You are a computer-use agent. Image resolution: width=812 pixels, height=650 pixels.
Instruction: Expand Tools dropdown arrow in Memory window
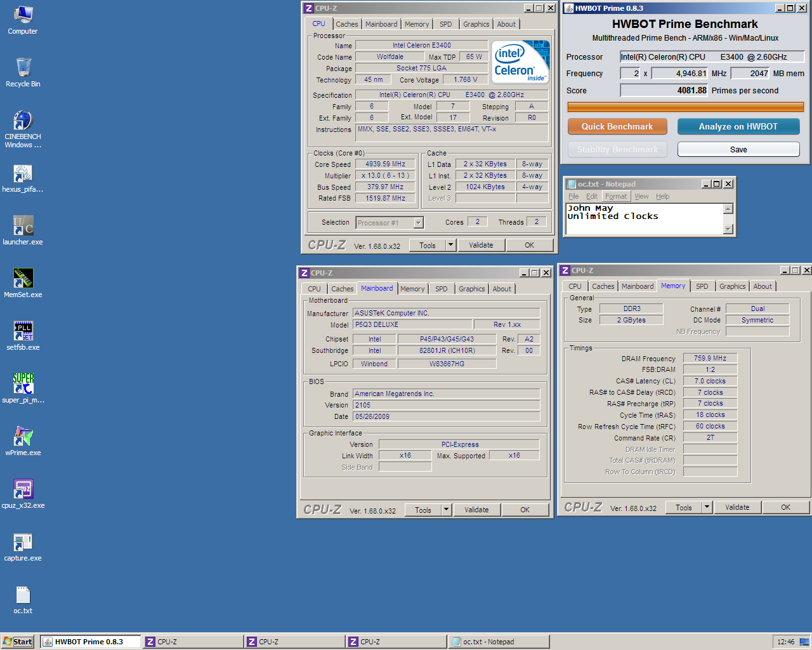(707, 507)
